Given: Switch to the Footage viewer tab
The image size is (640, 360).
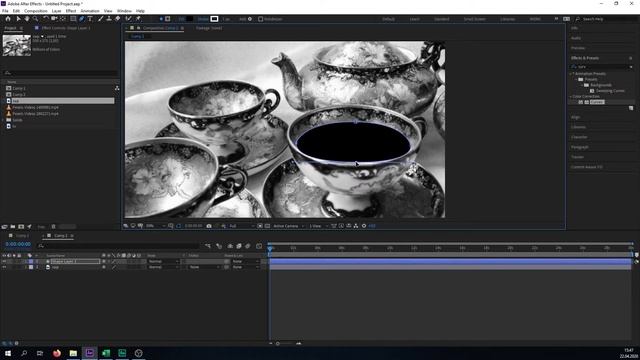Looking at the screenshot, I should click(x=209, y=28).
